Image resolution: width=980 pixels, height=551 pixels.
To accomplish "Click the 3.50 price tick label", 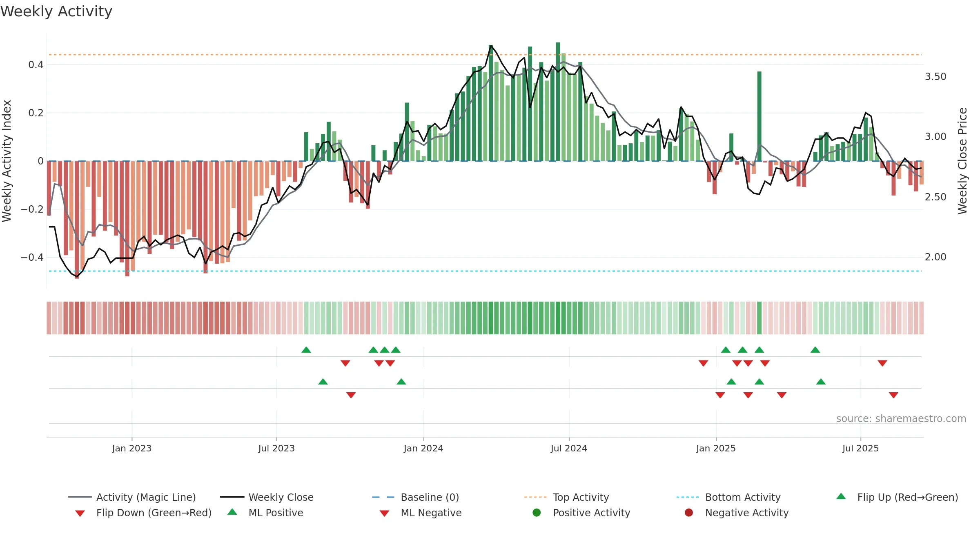I will click(x=935, y=76).
